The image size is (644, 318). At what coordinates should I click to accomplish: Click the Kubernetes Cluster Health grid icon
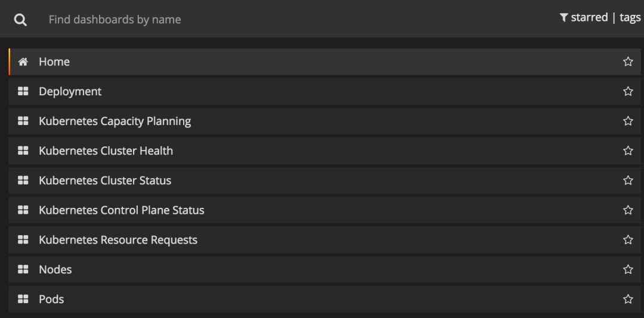[23, 151]
